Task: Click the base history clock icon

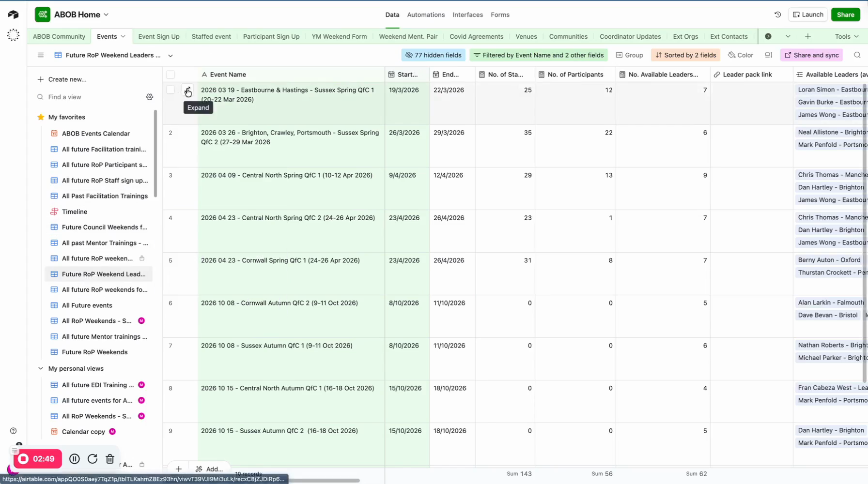Action: [x=777, y=15]
